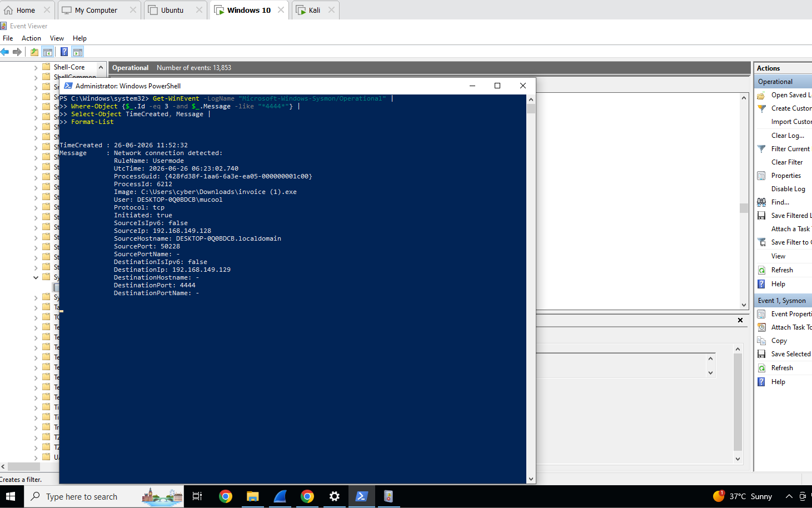Click the PowerShell icon in the taskbar
The width and height of the screenshot is (812, 508).
coord(362,496)
